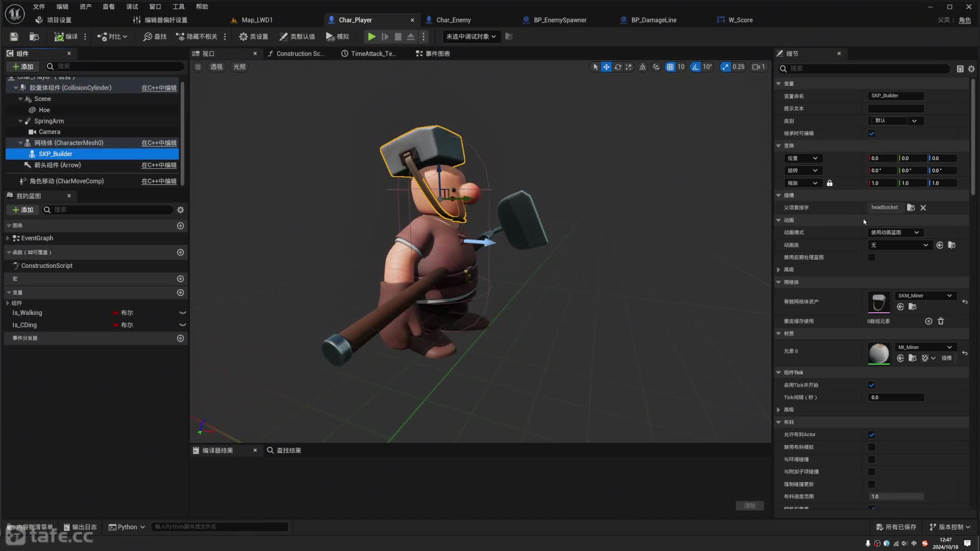Toggle Disable Cloth Simulation checkbox
Image resolution: width=980 pixels, height=551 pixels.
(x=872, y=447)
